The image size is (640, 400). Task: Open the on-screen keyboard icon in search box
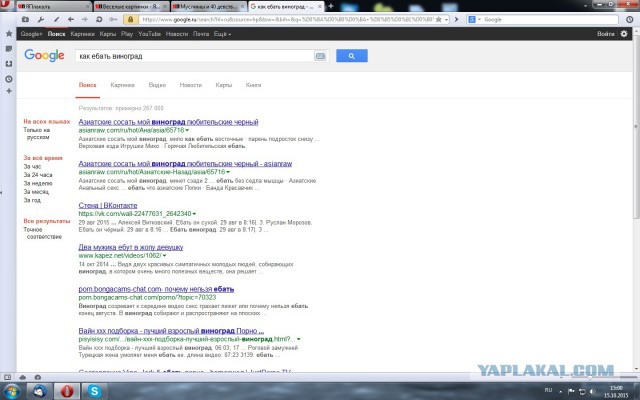tap(320, 56)
